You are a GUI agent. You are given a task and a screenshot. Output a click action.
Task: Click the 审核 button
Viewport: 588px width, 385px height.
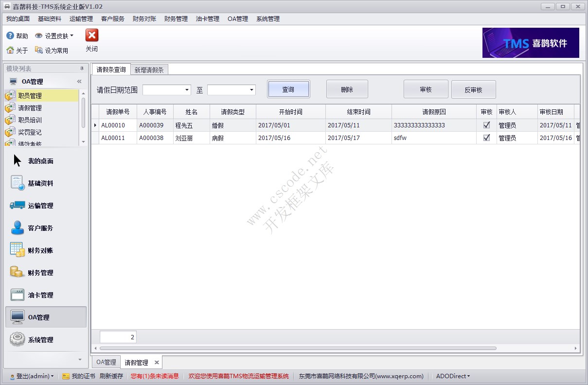click(x=426, y=89)
